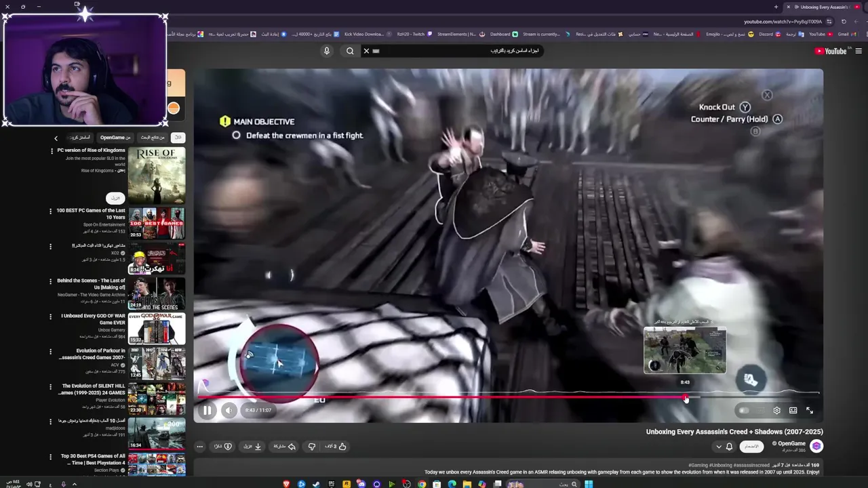
Task: Open Brave browser from the taskbar
Action: tap(286, 484)
